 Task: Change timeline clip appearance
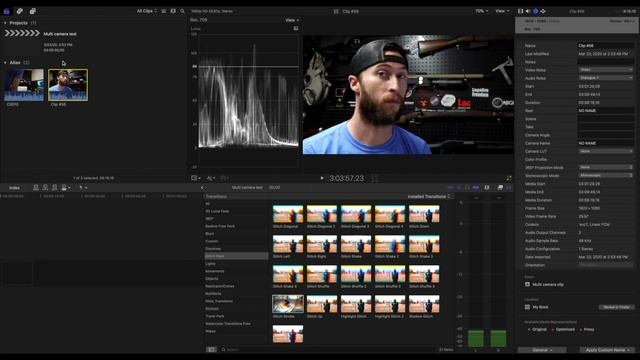487,187
